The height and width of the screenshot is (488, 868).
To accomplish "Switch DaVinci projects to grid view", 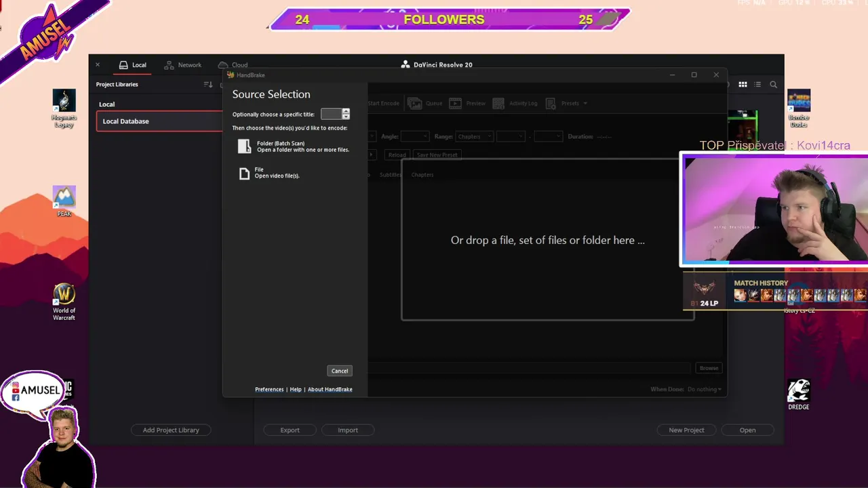I will tap(743, 85).
